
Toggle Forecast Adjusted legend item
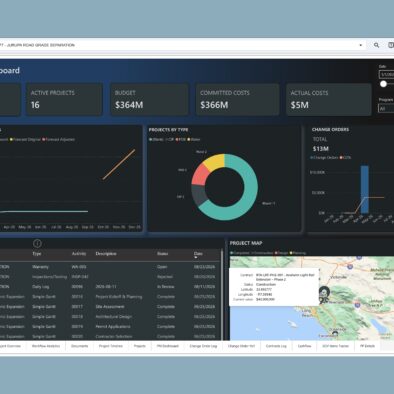click(58, 140)
